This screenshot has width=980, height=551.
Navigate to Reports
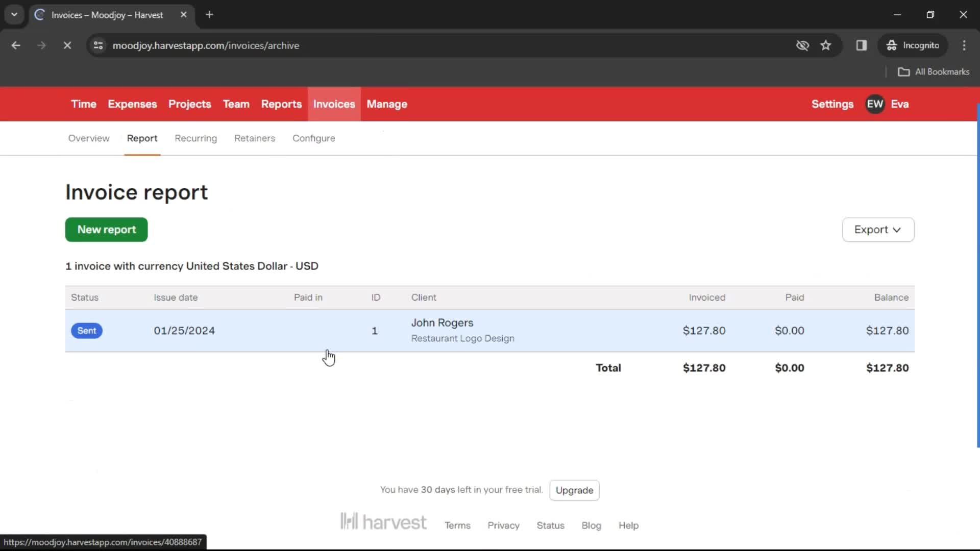click(281, 104)
